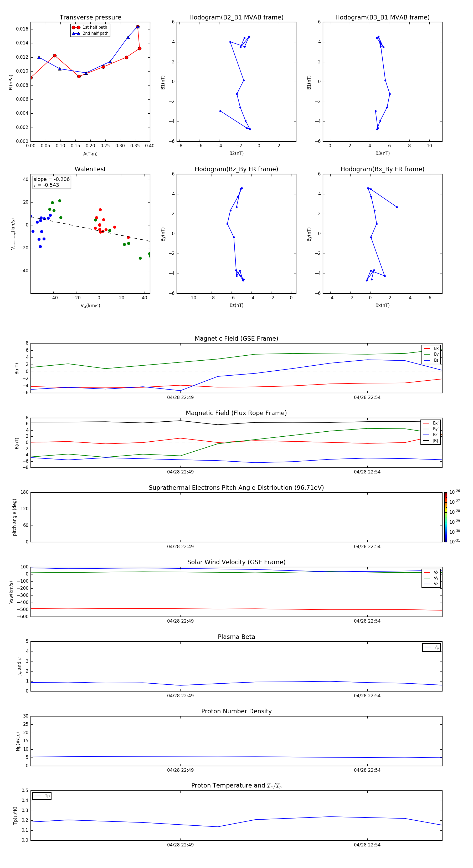The image size is (473, 868).
Task: Select '2nd half path' legend entry
Action: pos(90,33)
